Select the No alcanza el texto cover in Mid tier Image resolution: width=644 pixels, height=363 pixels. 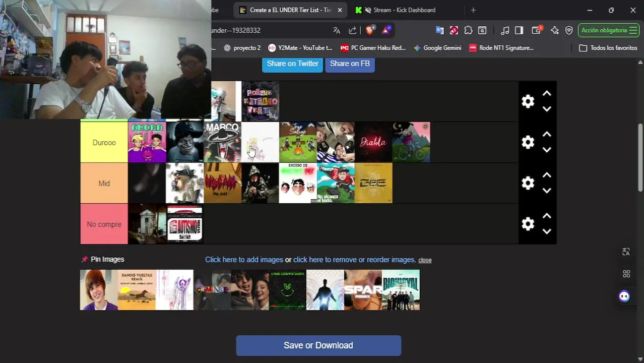(x=336, y=183)
